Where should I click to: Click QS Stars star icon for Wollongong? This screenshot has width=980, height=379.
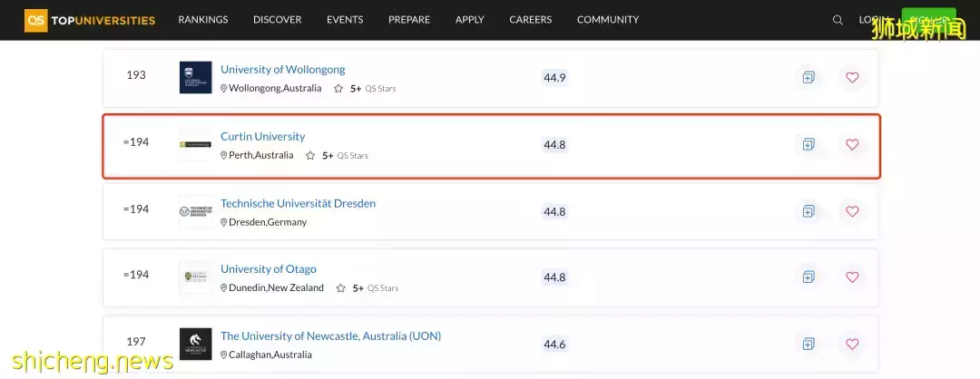point(338,89)
